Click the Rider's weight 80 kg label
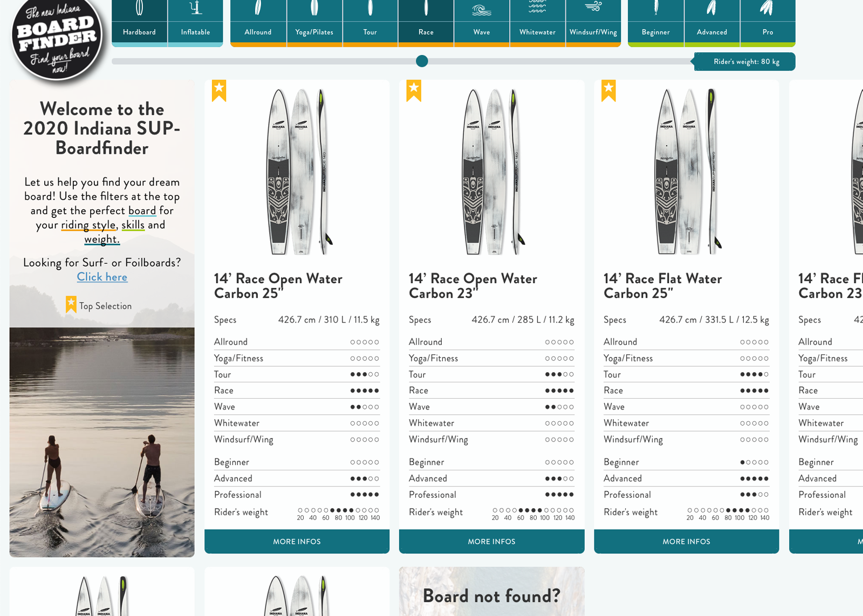 point(746,61)
